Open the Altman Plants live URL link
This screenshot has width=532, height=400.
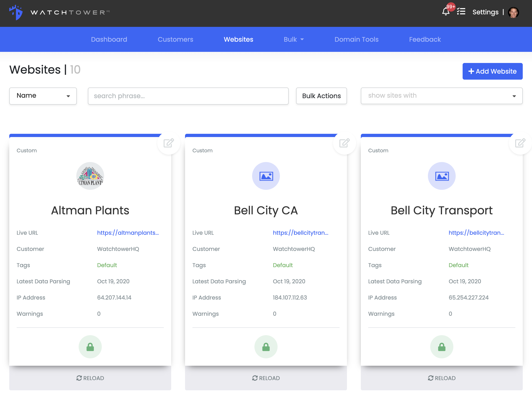click(128, 233)
